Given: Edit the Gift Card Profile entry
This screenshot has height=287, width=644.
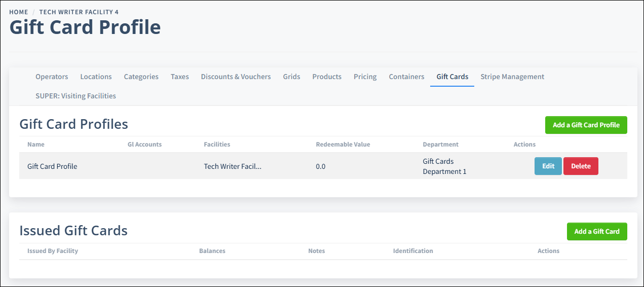Looking at the screenshot, I should point(548,166).
